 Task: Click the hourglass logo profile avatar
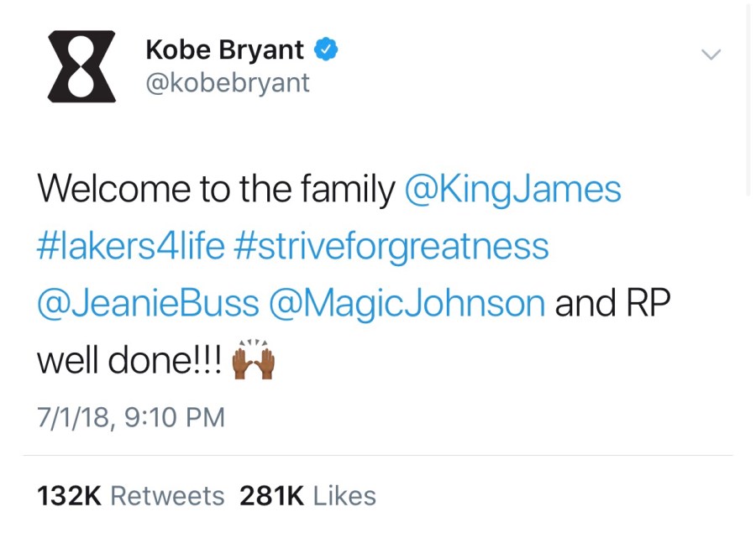pos(81,66)
